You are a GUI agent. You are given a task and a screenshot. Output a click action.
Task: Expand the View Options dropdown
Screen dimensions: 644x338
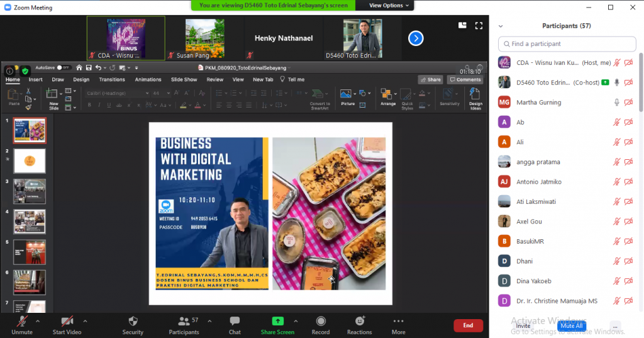[x=389, y=5]
